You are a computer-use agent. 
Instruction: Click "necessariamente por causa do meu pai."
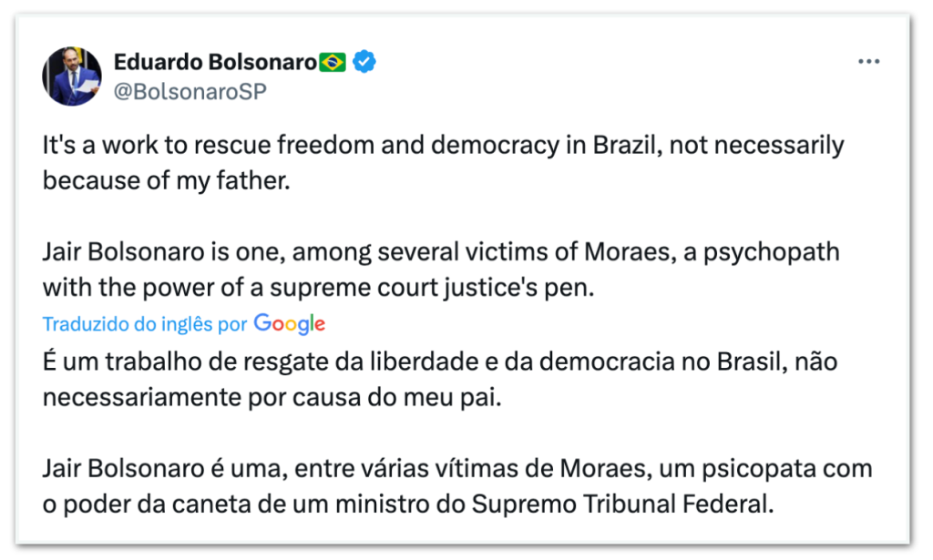click(x=272, y=397)
